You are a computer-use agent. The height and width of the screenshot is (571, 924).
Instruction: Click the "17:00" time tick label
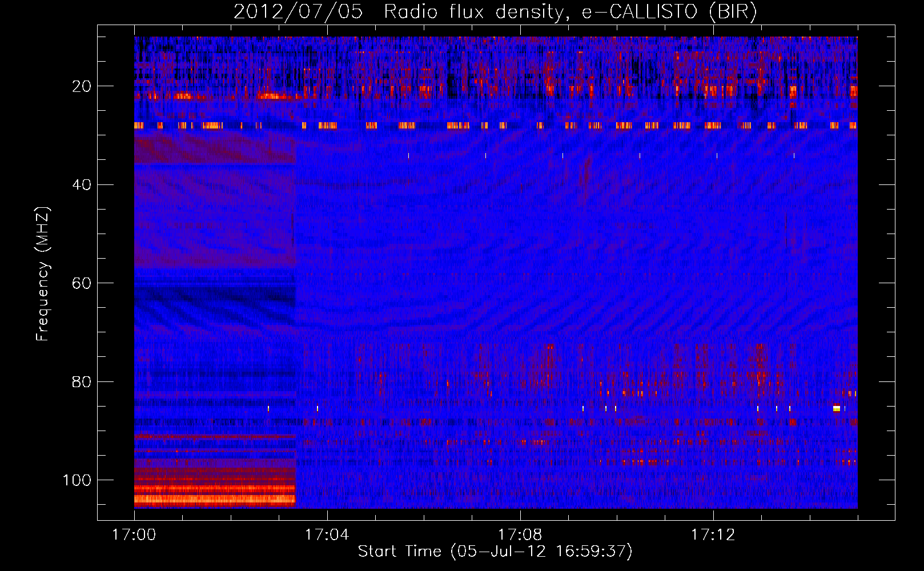point(134,535)
